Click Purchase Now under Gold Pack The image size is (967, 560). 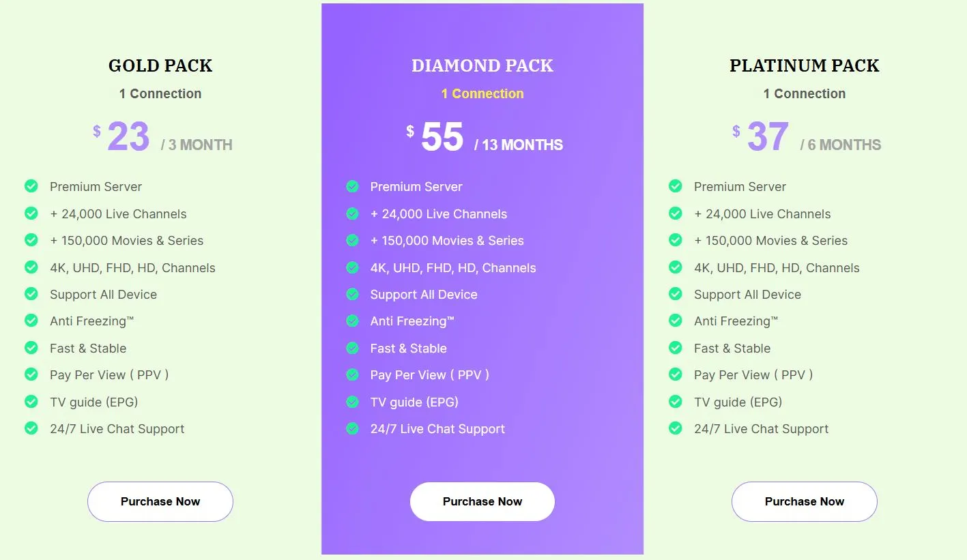[160, 501]
